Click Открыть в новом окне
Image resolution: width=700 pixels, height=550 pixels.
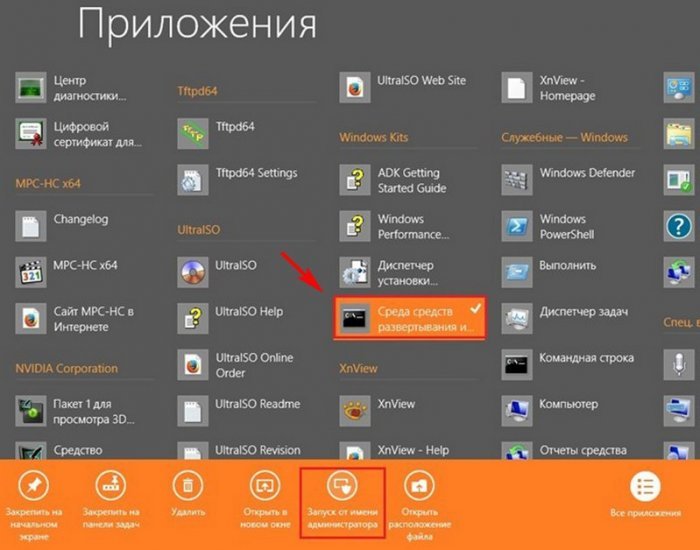coord(265,500)
